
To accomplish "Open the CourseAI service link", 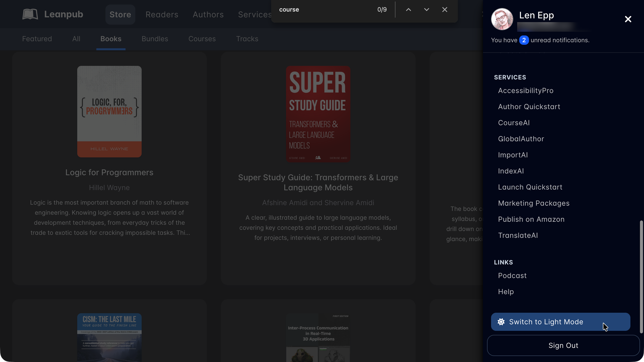I will pyautogui.click(x=514, y=123).
